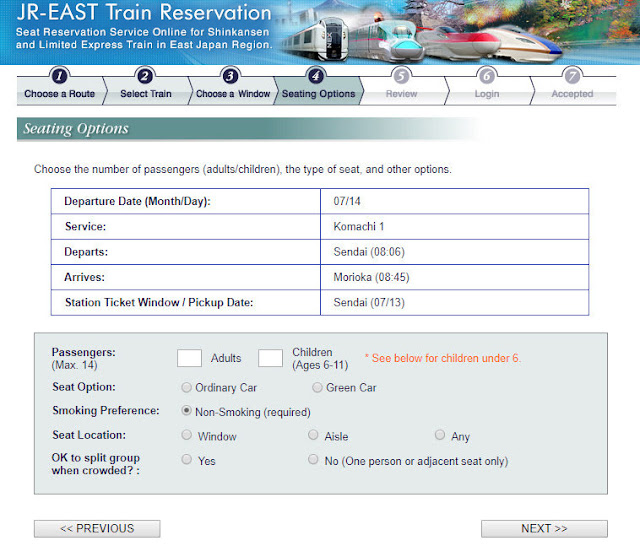Click 'See below for children under 6' note
Screen dimensions: 640x546
[x=443, y=358]
